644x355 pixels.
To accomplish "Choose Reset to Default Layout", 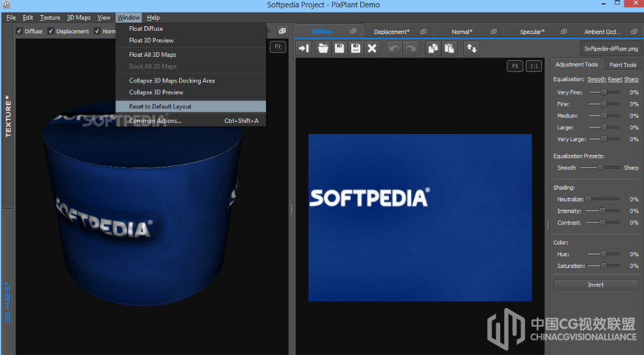I will (191, 107).
